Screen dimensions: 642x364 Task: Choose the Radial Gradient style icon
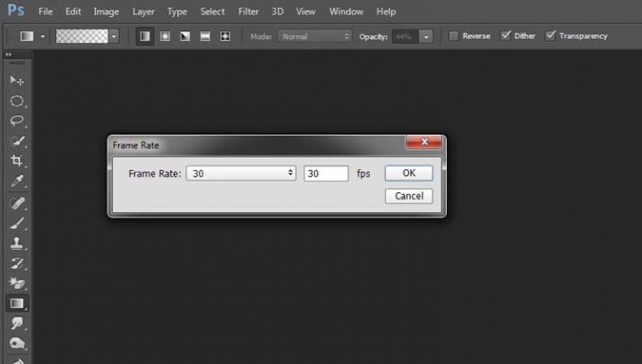click(x=166, y=37)
